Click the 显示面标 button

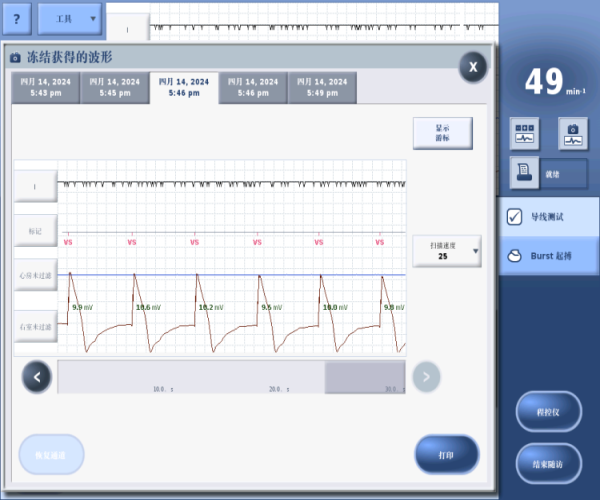click(442, 134)
